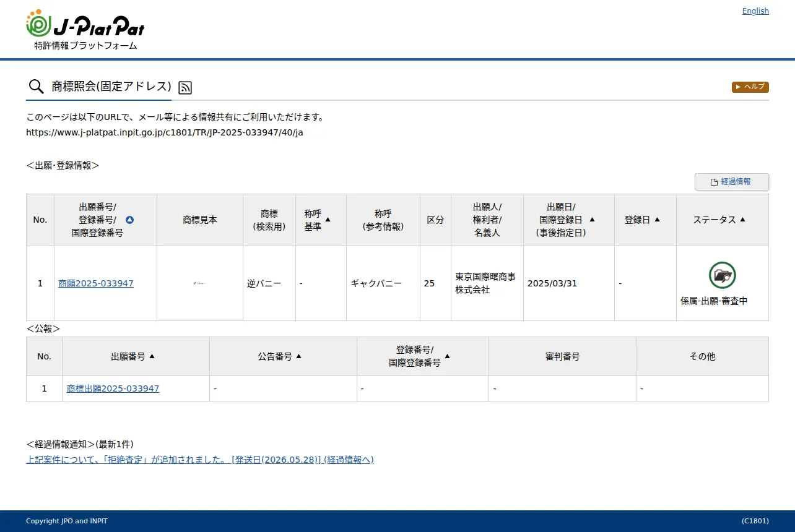Screen dimensions: 795x532
Task: Click applicant 東京国際曙商事株式会社 cell
Action: 487,283
